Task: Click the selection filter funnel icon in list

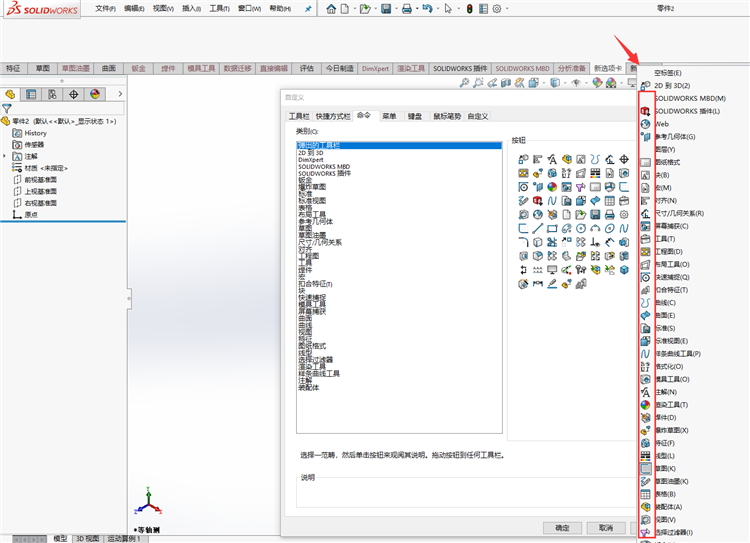Action: tap(645, 532)
